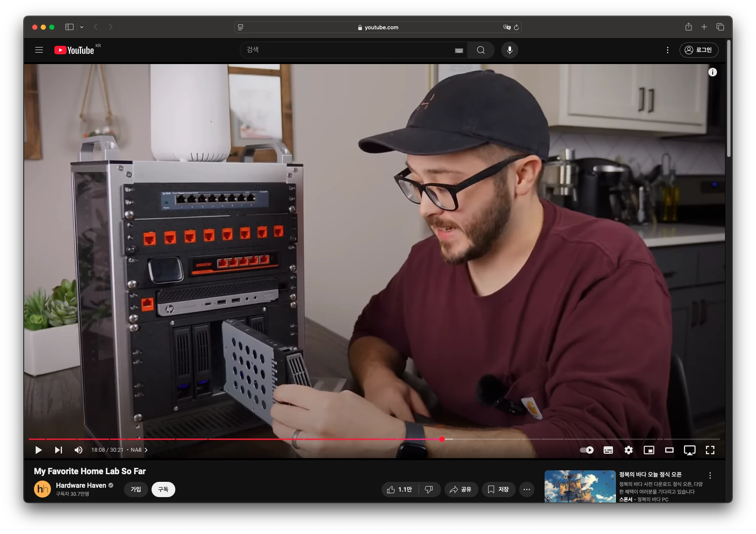Click the 로그인 sign-in button
This screenshot has height=534, width=756.
(699, 50)
